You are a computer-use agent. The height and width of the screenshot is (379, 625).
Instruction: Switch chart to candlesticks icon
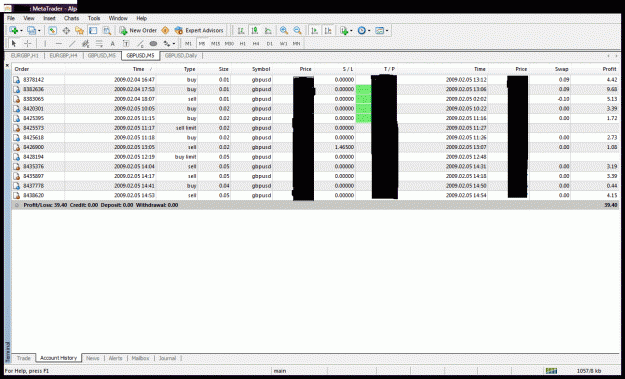click(x=254, y=30)
